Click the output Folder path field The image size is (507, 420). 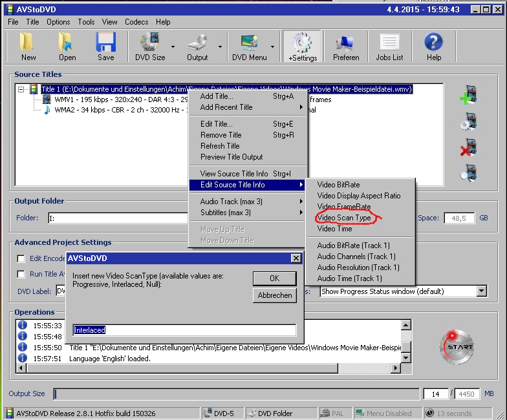(x=118, y=218)
